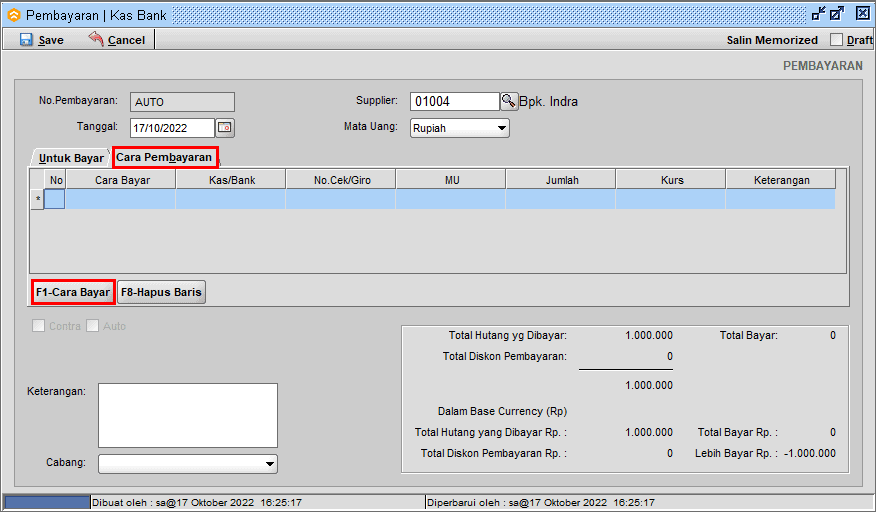The height and width of the screenshot is (512, 876).
Task: Click the restore-down window icon
Action: click(x=818, y=14)
